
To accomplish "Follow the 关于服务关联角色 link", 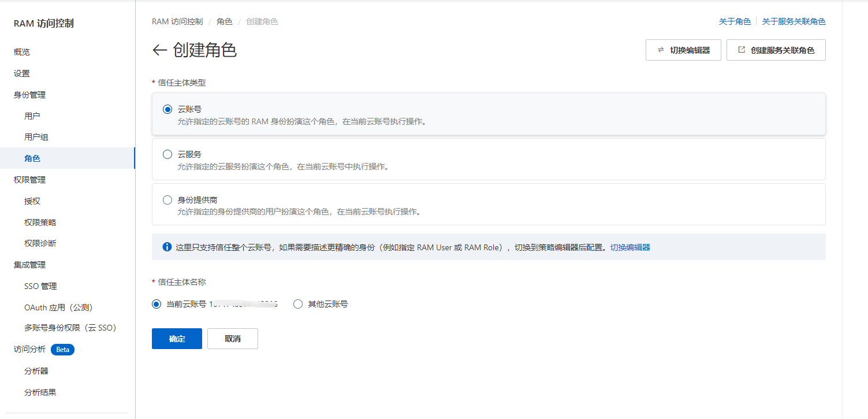I will (794, 21).
